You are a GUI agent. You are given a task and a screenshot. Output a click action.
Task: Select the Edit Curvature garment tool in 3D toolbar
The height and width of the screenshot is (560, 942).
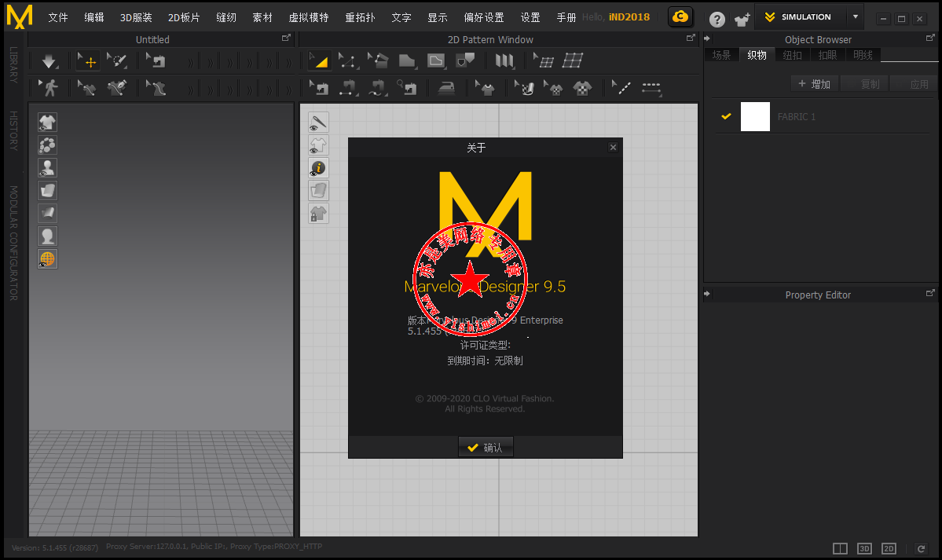86,88
